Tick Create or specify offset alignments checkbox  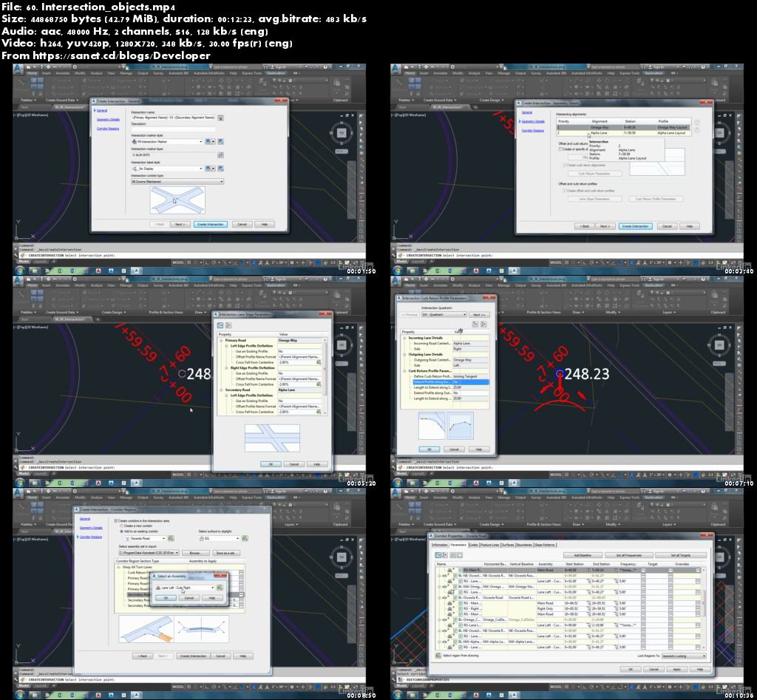[x=561, y=149]
